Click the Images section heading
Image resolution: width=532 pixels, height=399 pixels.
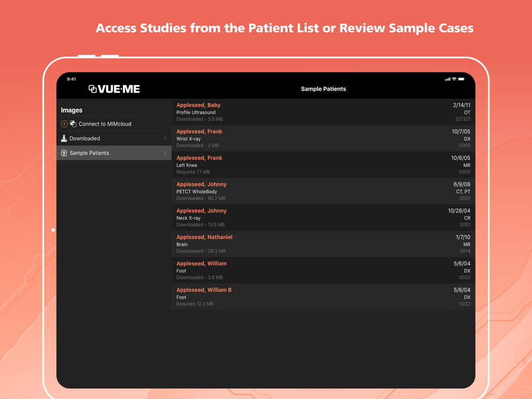coord(72,110)
